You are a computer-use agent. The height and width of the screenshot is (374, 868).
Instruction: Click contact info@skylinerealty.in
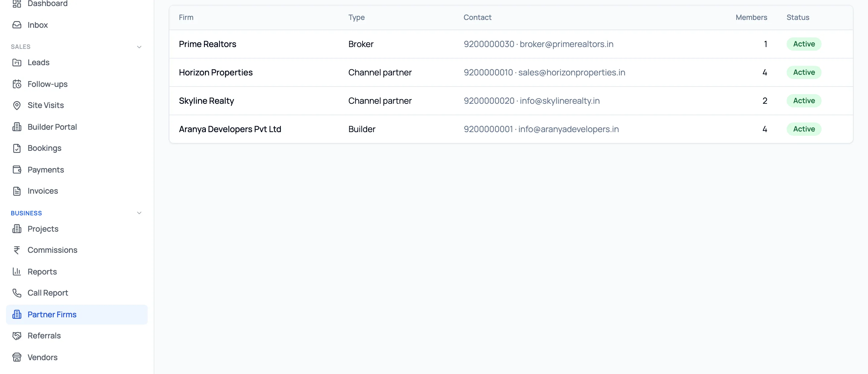click(x=560, y=100)
